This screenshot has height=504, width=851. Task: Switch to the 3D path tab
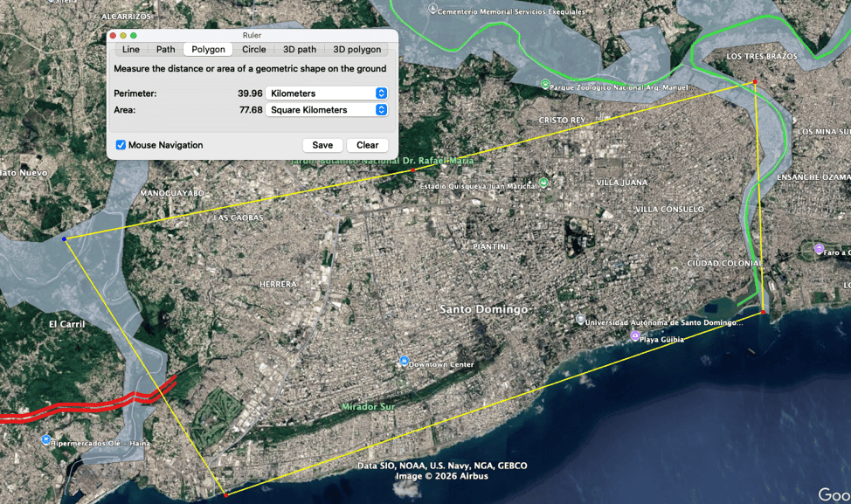pyautogui.click(x=300, y=50)
